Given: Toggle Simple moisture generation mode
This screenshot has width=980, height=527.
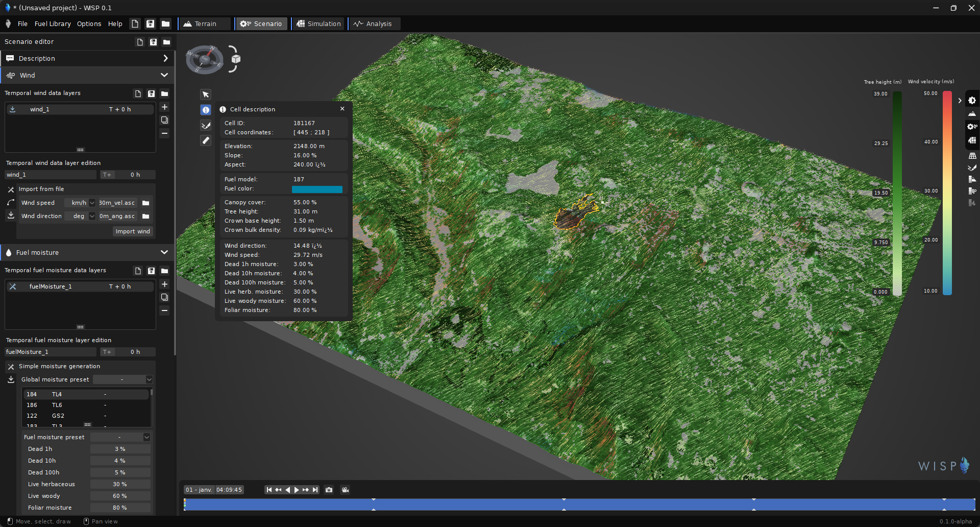Looking at the screenshot, I should (x=11, y=367).
